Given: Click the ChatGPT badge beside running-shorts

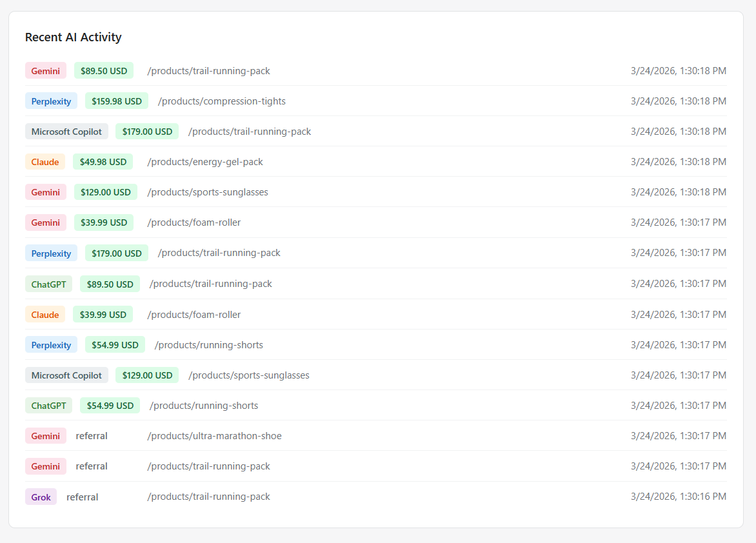Looking at the screenshot, I should [48, 405].
